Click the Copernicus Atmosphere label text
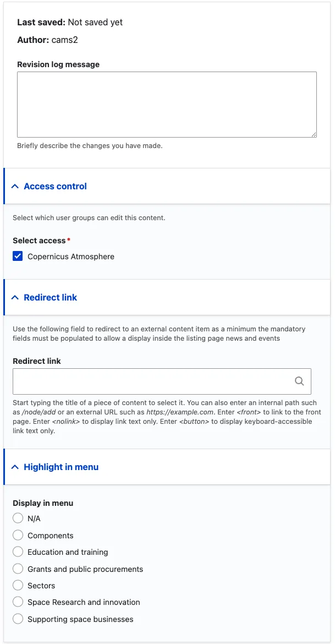335x644 pixels. [71, 256]
